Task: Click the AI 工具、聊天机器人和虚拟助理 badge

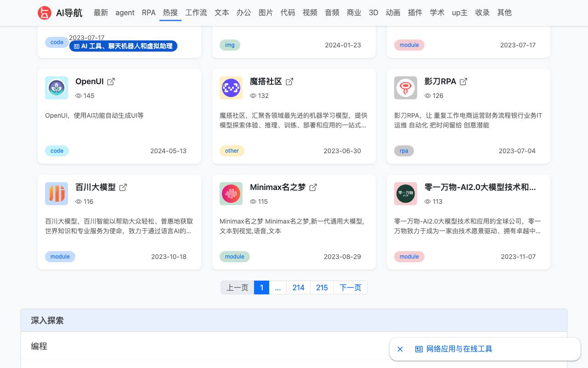Action: pos(123,46)
